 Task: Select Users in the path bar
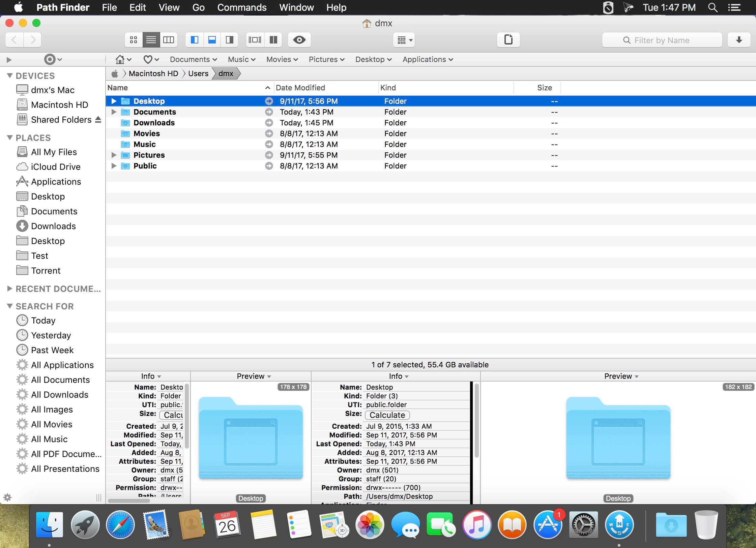(198, 73)
